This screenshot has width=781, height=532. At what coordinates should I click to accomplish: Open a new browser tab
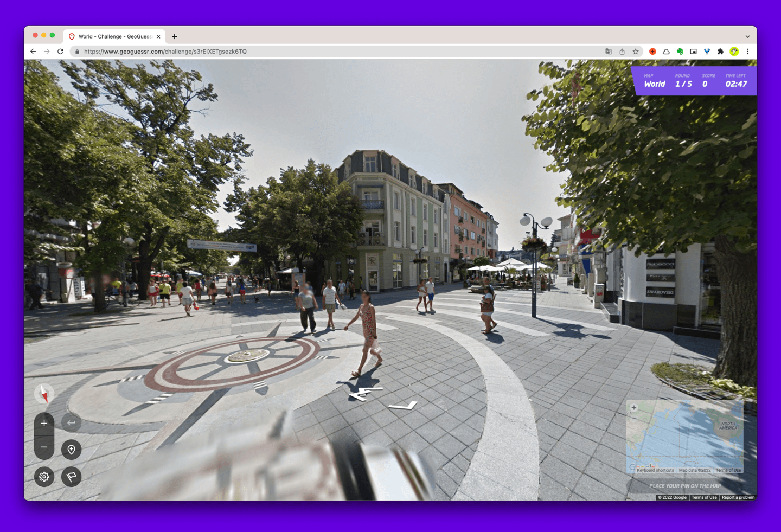pyautogui.click(x=175, y=36)
